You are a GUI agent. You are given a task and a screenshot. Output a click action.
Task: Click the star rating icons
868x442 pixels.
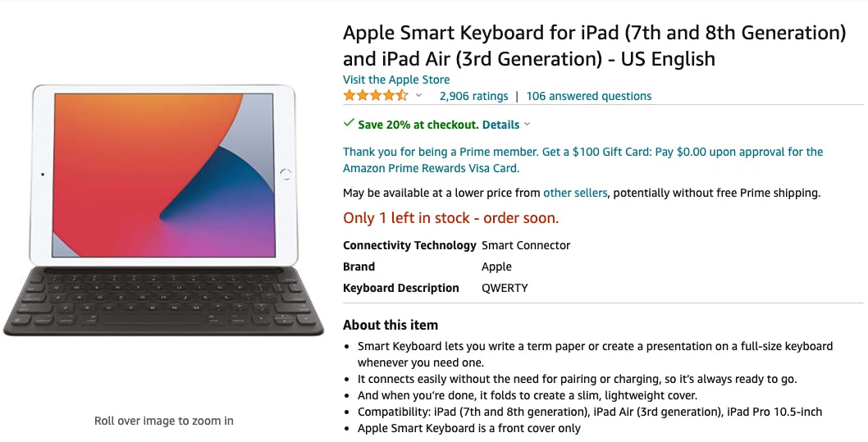(x=375, y=96)
